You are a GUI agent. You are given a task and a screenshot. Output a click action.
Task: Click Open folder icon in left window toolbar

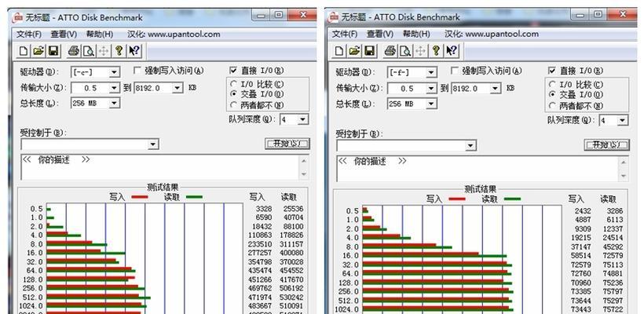pyautogui.click(x=38, y=51)
